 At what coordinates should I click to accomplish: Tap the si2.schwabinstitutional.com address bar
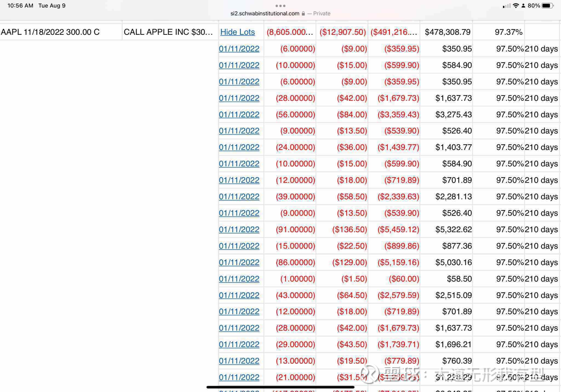tap(280, 13)
